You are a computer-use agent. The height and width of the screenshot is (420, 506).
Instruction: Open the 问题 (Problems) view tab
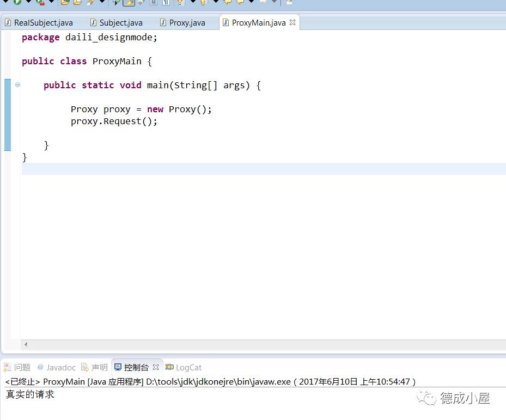tap(17, 367)
